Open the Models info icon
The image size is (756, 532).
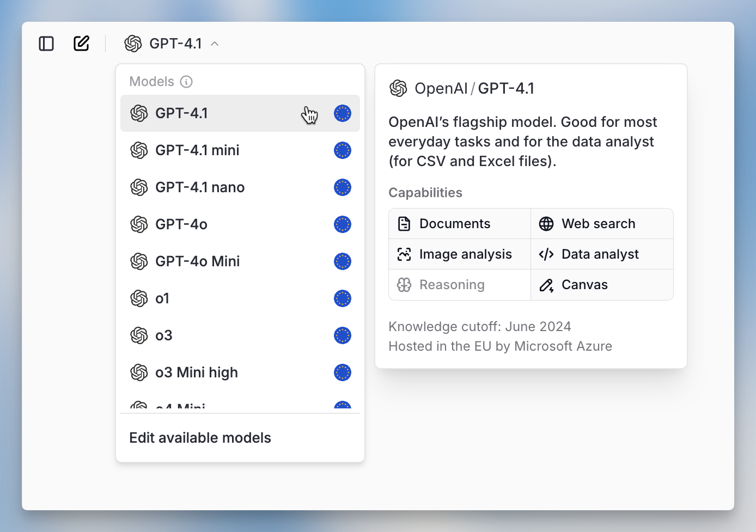point(186,82)
